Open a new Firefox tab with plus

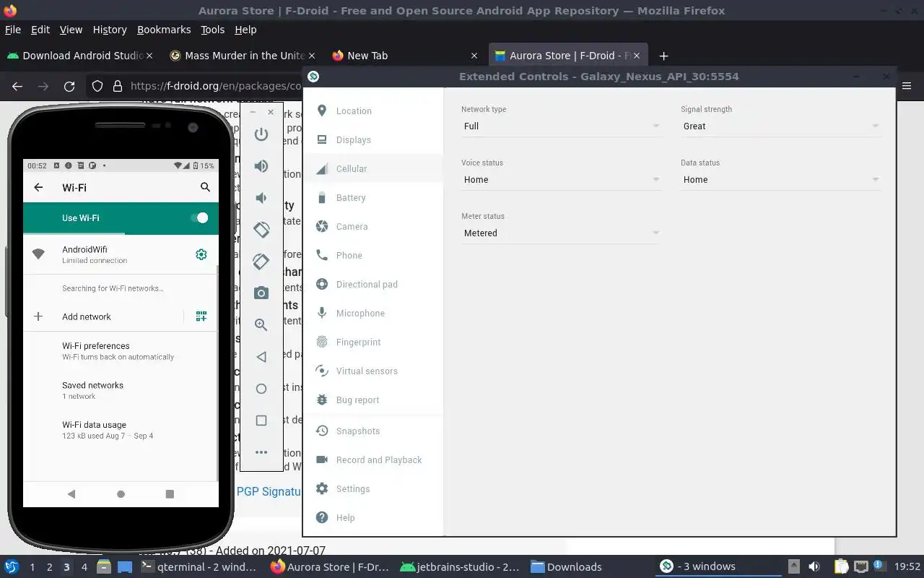click(x=663, y=56)
